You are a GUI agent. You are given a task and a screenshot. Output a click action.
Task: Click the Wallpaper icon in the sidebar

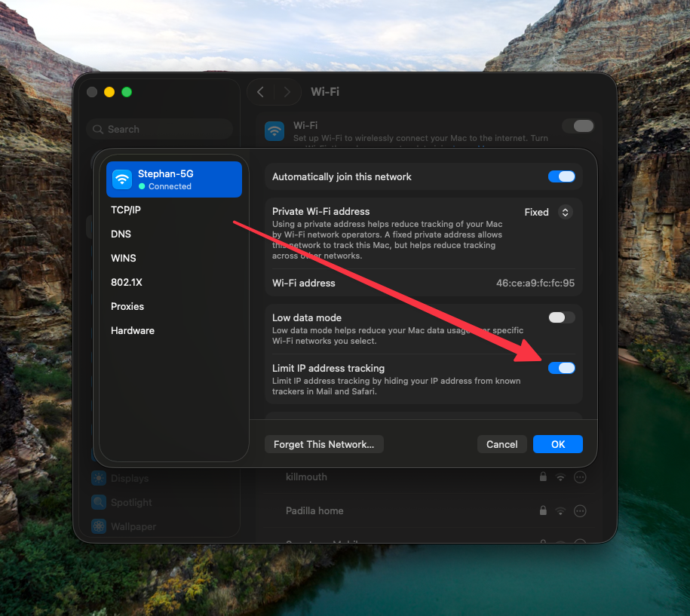click(99, 526)
